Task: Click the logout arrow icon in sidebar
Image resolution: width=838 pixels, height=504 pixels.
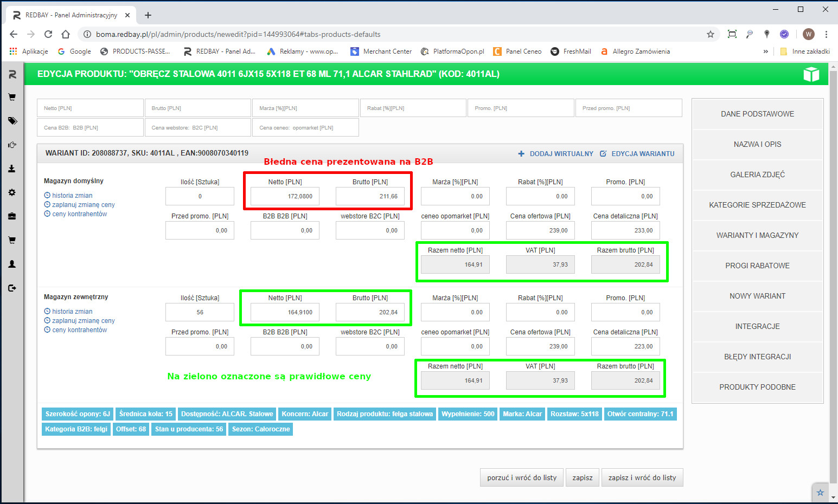Action: pos(12,288)
